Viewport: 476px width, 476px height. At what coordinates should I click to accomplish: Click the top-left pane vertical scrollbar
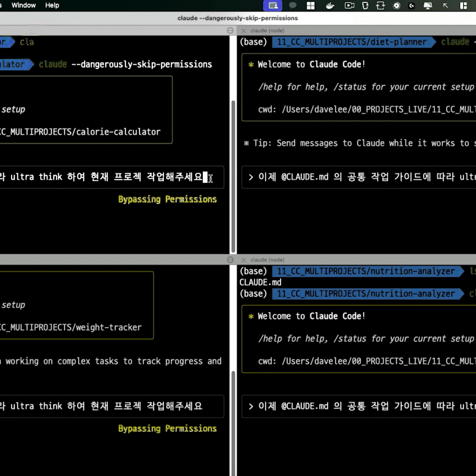click(233, 167)
